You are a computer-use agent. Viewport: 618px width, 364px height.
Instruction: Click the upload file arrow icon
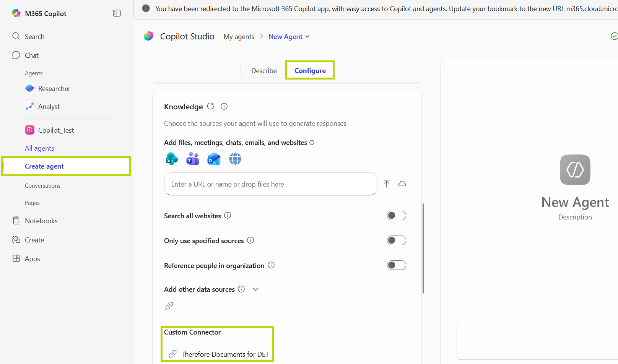[387, 184]
